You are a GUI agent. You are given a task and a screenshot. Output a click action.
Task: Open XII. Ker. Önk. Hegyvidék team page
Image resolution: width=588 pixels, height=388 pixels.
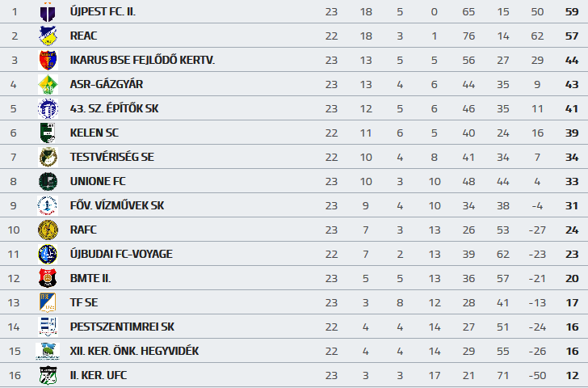click(x=134, y=351)
